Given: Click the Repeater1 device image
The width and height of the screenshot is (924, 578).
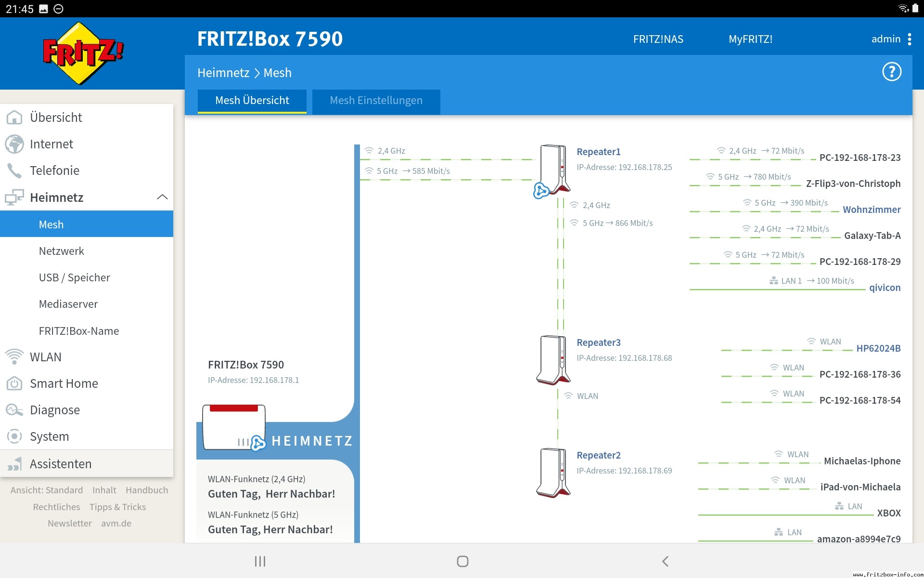Looking at the screenshot, I should [553, 169].
